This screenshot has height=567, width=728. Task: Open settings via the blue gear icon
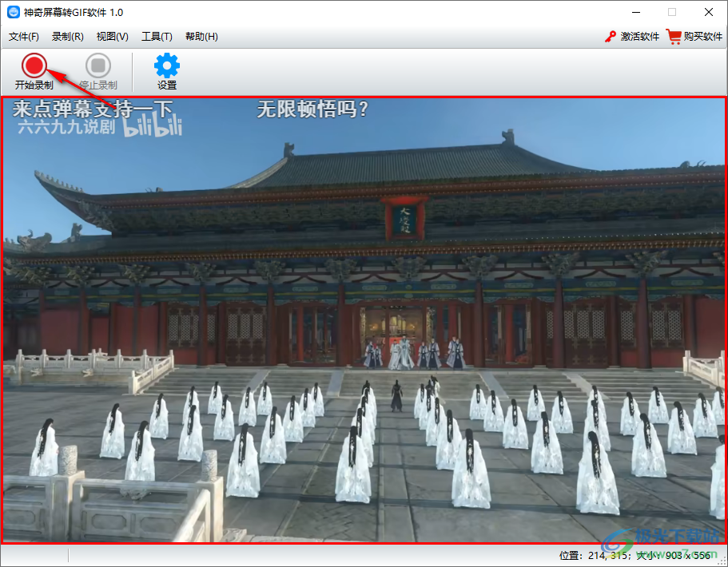tap(167, 71)
